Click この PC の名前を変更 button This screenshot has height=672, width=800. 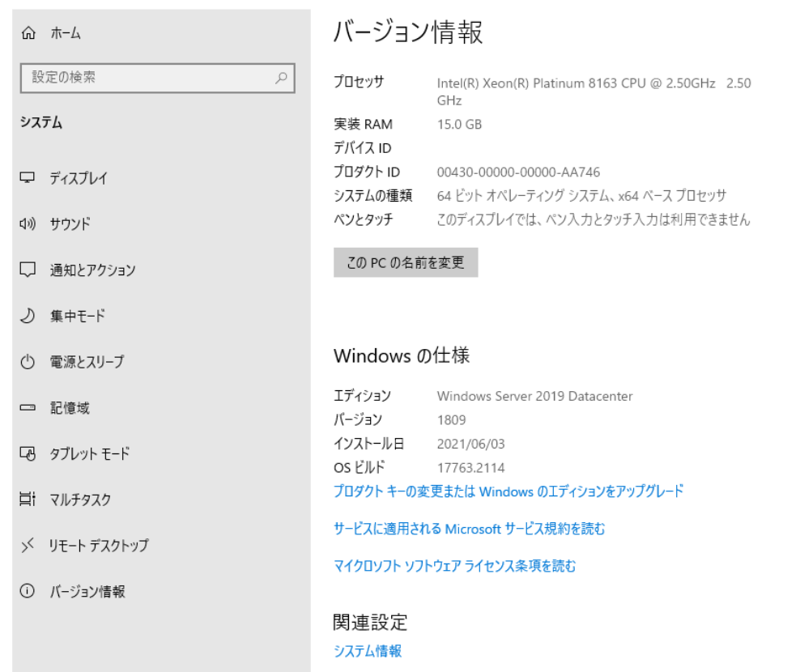[x=406, y=262]
